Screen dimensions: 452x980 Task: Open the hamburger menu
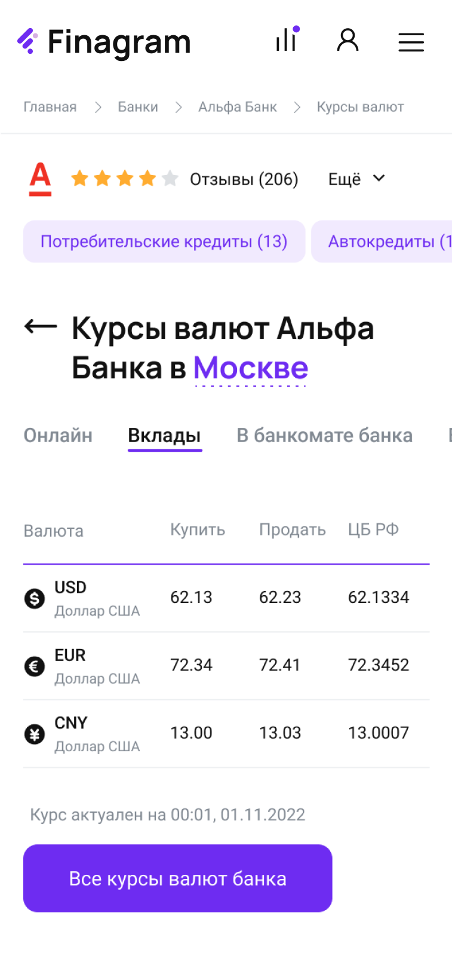pyautogui.click(x=411, y=42)
